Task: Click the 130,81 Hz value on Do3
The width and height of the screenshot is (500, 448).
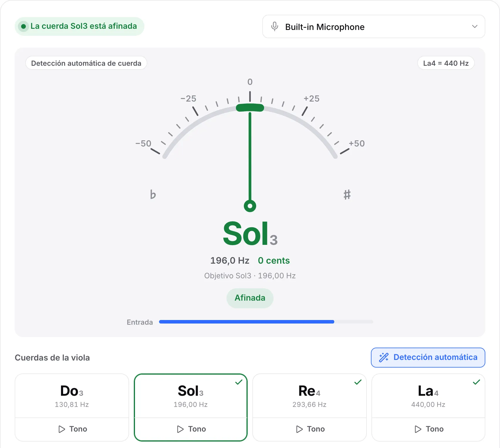Action: 72,405
